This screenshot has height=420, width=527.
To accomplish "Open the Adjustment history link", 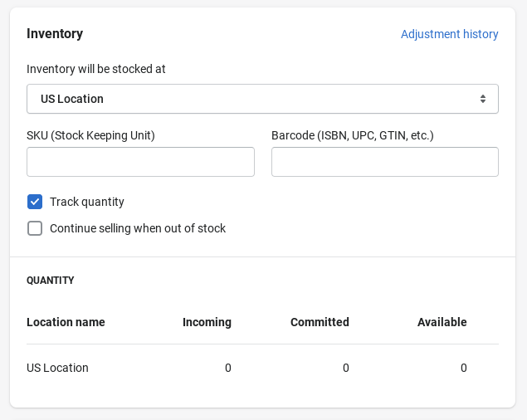I will (x=449, y=34).
